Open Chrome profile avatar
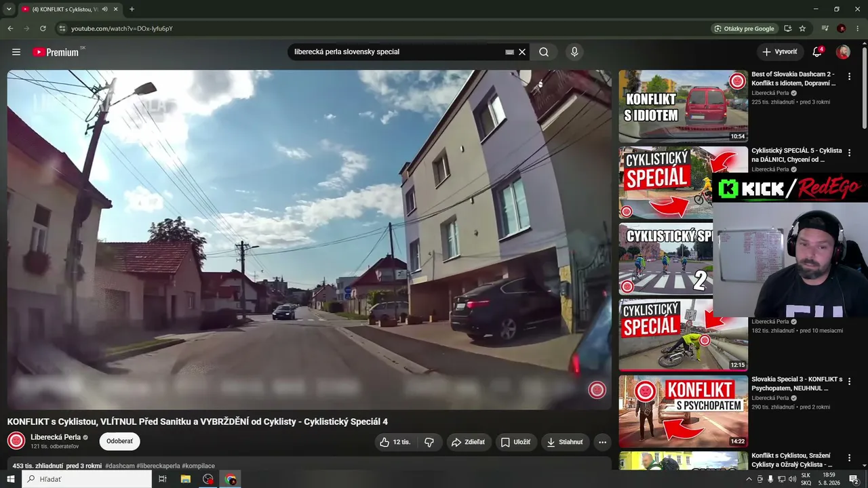This screenshot has height=488, width=868. [842, 28]
